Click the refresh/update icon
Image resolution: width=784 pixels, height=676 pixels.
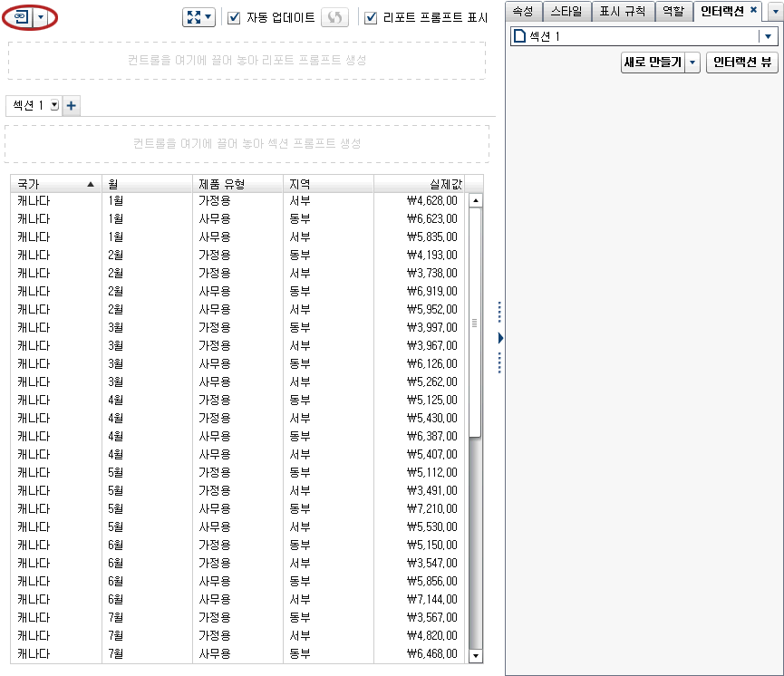(x=334, y=17)
